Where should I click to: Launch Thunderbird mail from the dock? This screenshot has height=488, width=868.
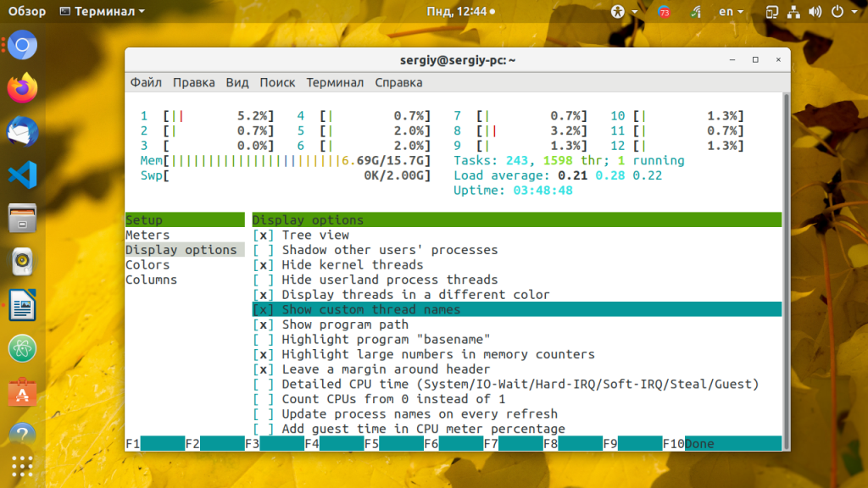23,131
